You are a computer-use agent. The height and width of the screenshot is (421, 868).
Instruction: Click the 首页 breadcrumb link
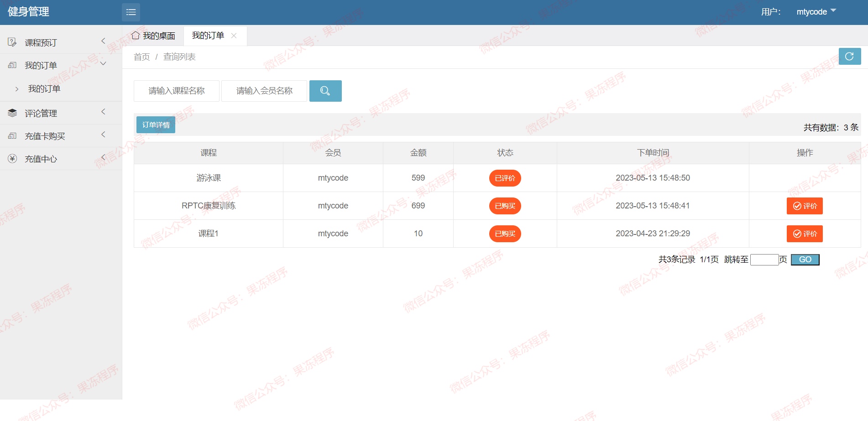point(141,57)
